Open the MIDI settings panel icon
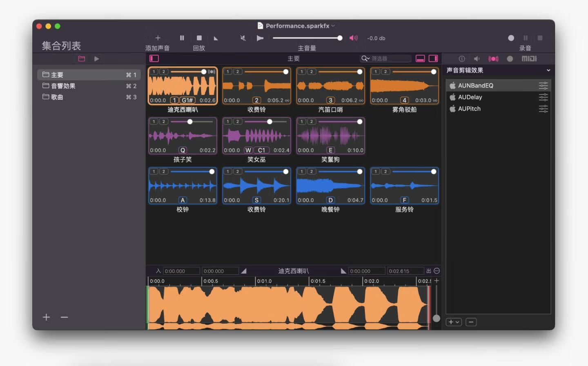The height and width of the screenshot is (366, 588). click(x=529, y=59)
